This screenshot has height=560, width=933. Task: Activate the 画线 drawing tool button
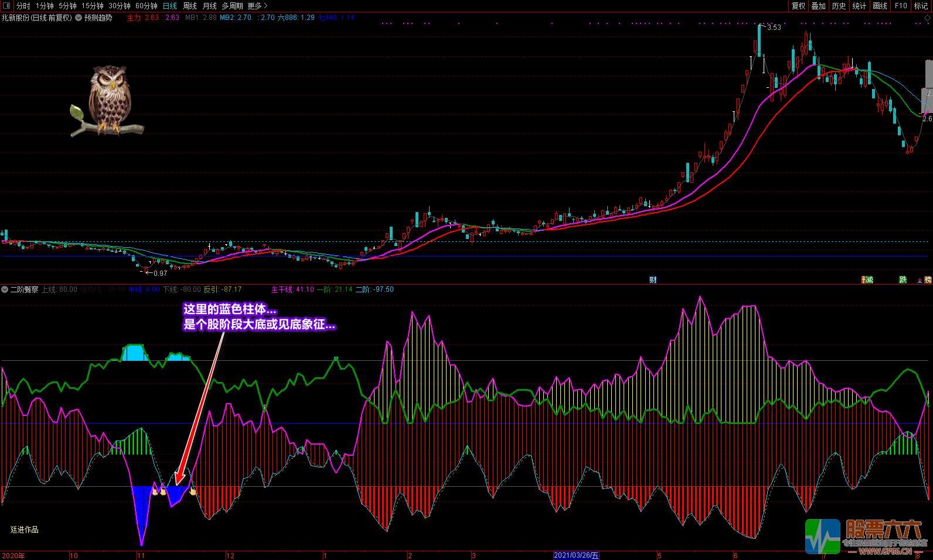pos(880,6)
